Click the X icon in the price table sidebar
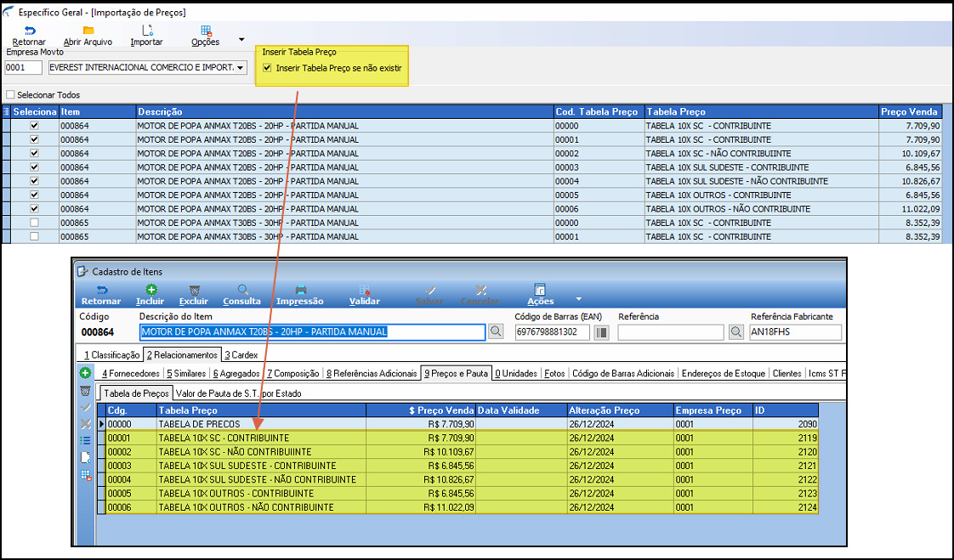Screen dimensions: 954x560 (85, 424)
